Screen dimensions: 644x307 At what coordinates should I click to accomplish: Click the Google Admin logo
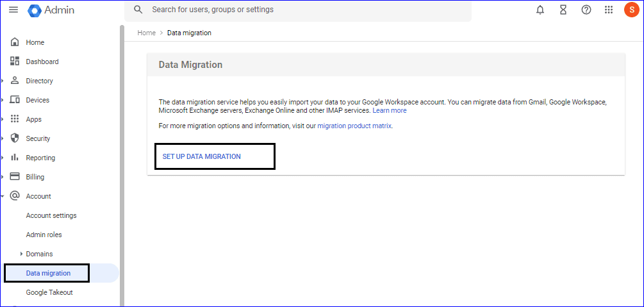51,10
